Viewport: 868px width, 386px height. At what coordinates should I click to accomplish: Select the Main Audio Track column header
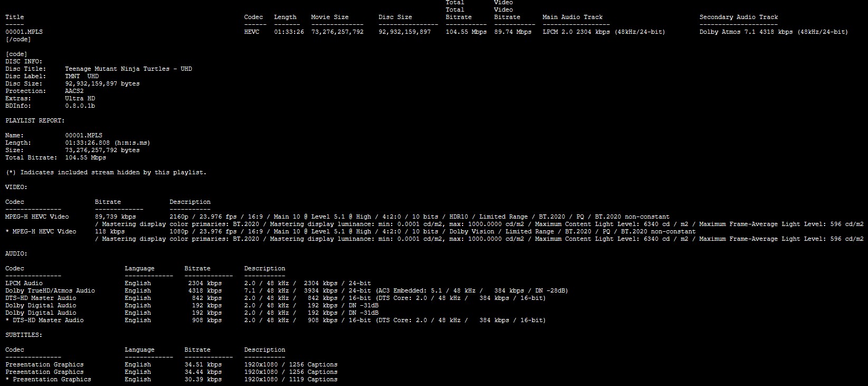[x=572, y=17]
